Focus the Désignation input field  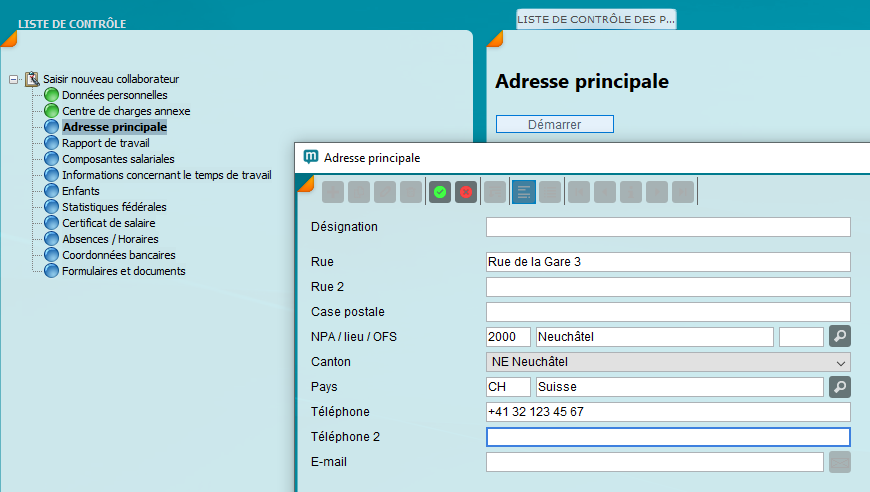tap(668, 227)
